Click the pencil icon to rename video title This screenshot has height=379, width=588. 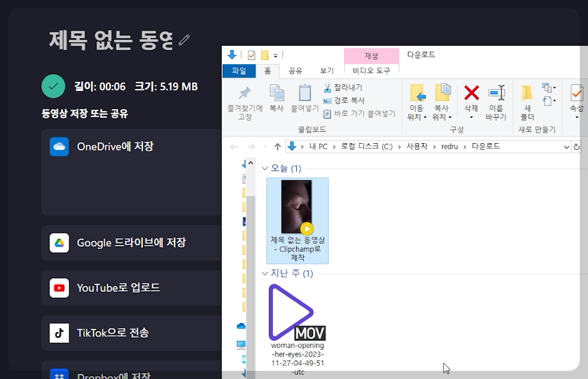pos(184,40)
